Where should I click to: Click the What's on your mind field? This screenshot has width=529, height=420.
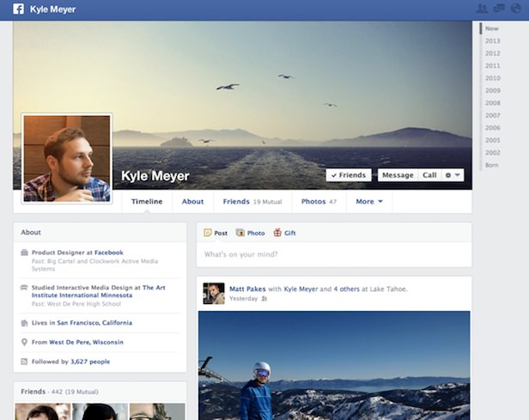(333, 254)
